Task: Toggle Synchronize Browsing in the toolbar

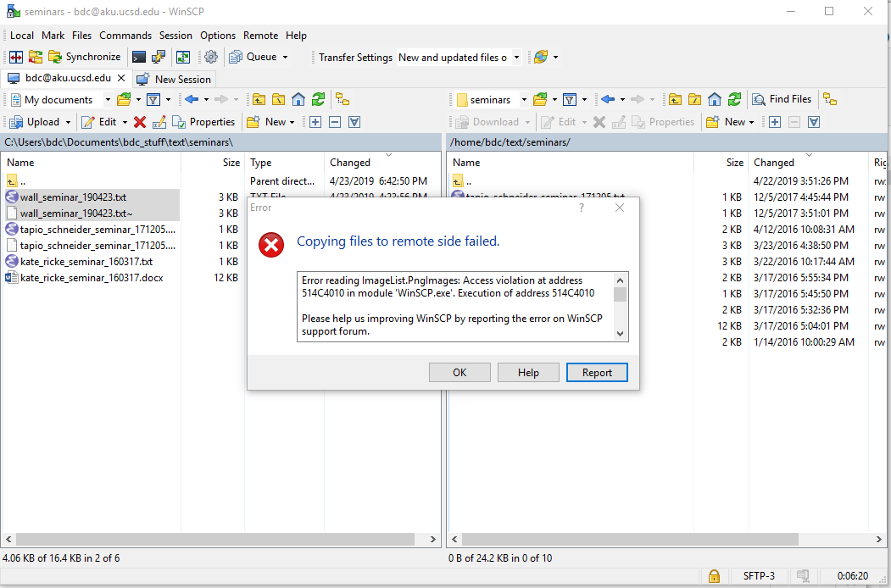Action: coord(182,57)
